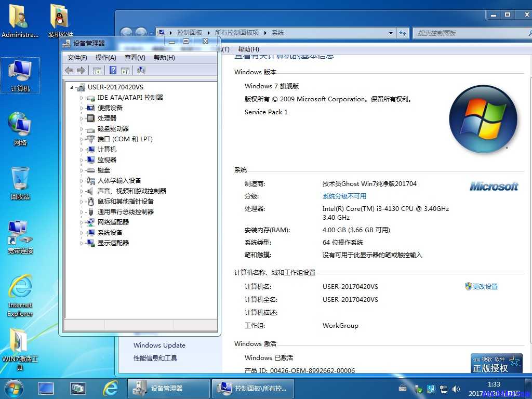Click the 更改设置 link
Screen dimensions: 532x399
(x=485, y=286)
